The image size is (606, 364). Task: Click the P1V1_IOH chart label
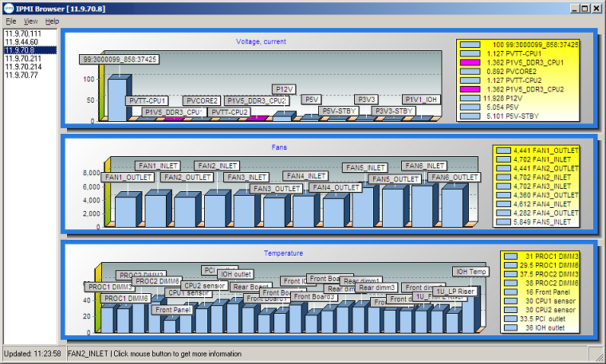click(421, 100)
